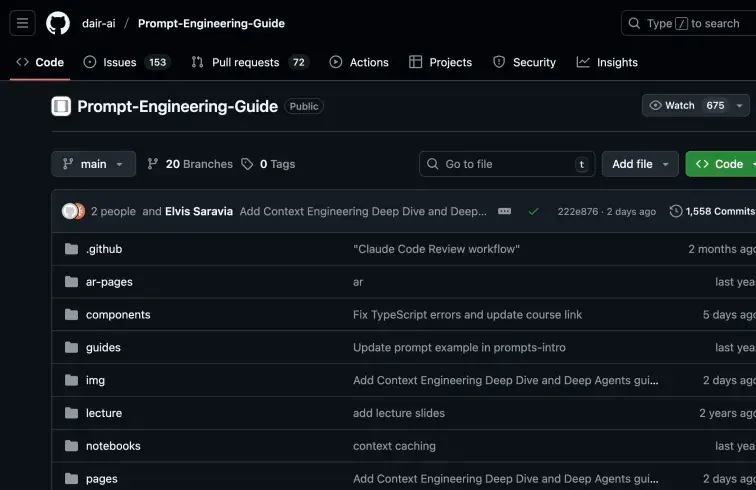Screen dimensions: 756x490
Task: Expand the commit message ellipsis
Action: tap(504, 212)
